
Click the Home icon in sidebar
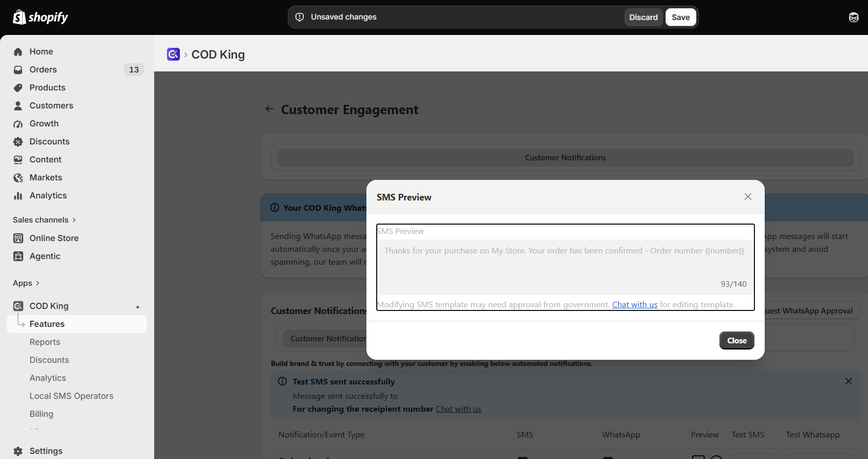(18, 51)
